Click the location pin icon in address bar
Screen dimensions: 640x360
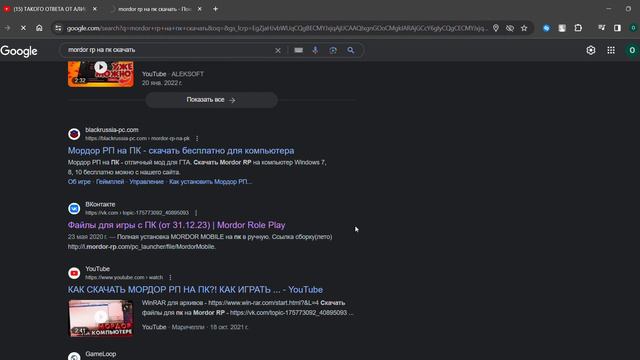(496, 28)
